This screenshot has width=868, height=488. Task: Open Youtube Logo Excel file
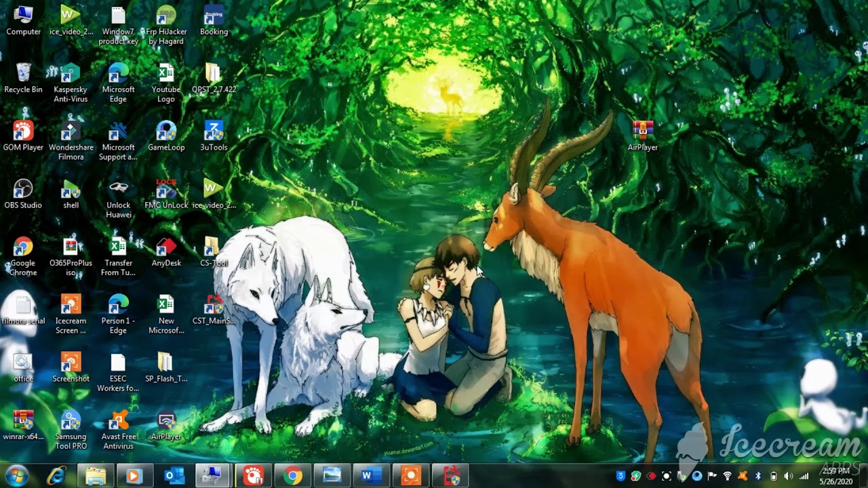(166, 83)
